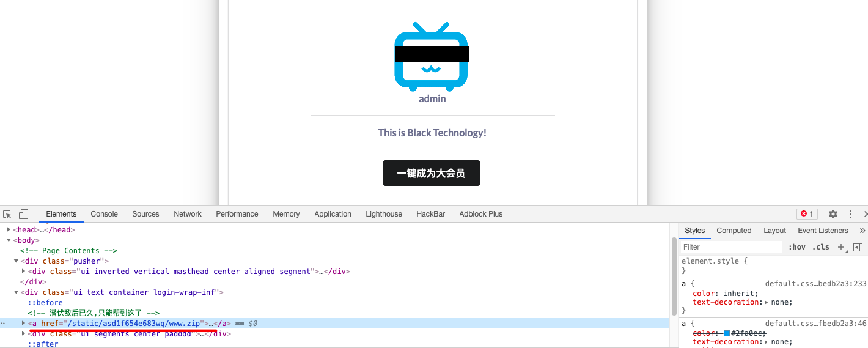The width and height of the screenshot is (868, 348).
Task: Open the DevTools three-dot customize menu
Action: (x=850, y=214)
